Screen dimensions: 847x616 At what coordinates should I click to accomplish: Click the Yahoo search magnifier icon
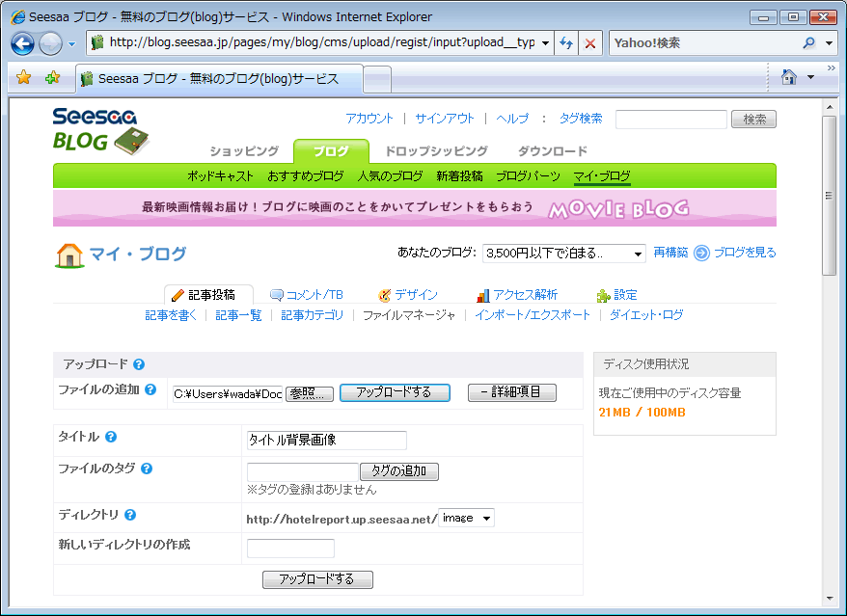coord(808,43)
